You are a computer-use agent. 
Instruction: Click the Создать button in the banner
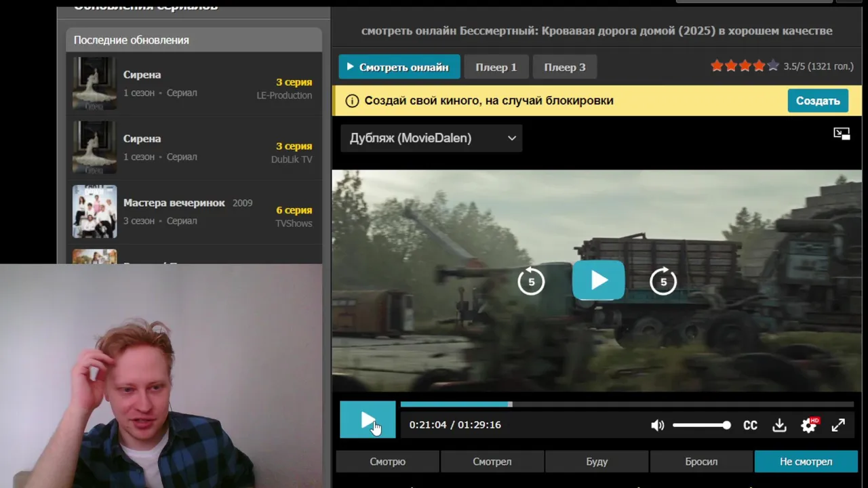click(x=818, y=101)
